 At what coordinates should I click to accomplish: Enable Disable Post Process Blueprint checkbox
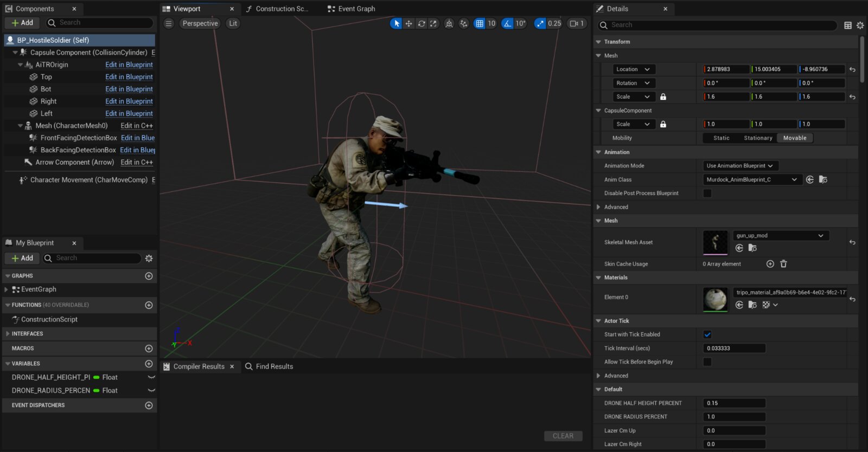click(707, 193)
